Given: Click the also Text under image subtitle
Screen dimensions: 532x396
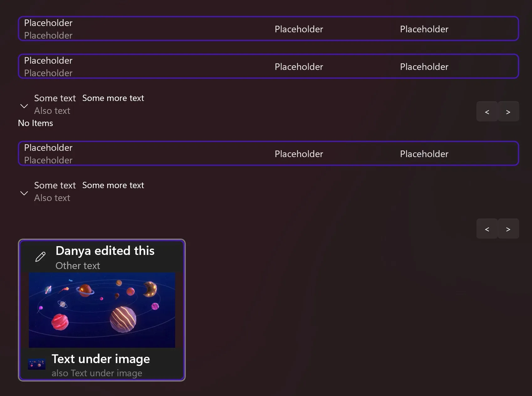Looking at the screenshot, I should (x=97, y=373).
